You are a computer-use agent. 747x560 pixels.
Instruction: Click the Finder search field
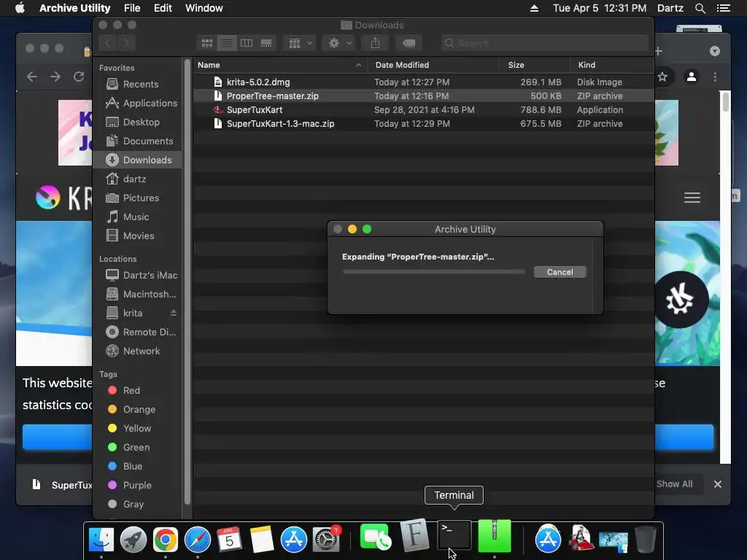click(544, 43)
